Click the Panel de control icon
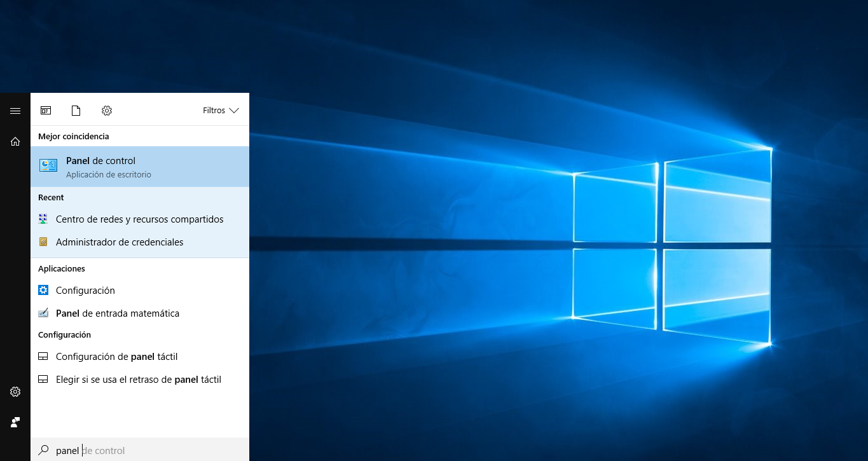The width and height of the screenshot is (868, 461). coord(48,166)
